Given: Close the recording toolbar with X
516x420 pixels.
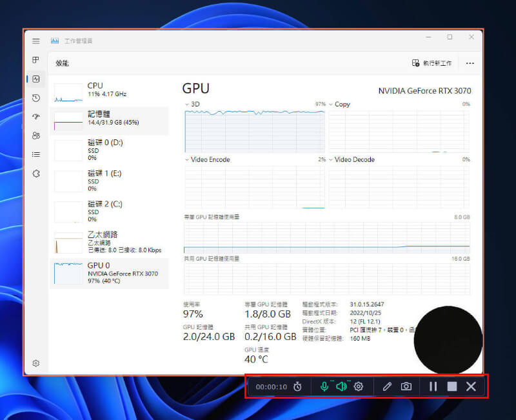Looking at the screenshot, I should 471,386.
